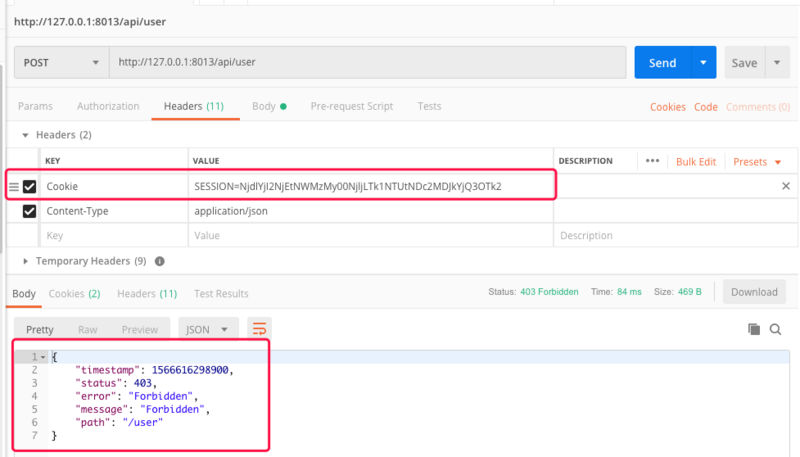Click the Save button

pos(744,63)
